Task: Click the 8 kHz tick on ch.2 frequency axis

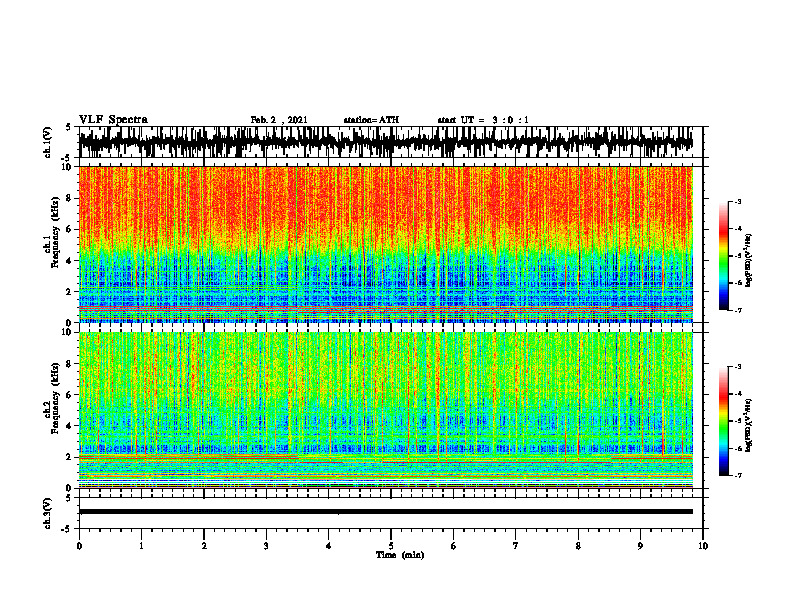Action: coord(70,364)
